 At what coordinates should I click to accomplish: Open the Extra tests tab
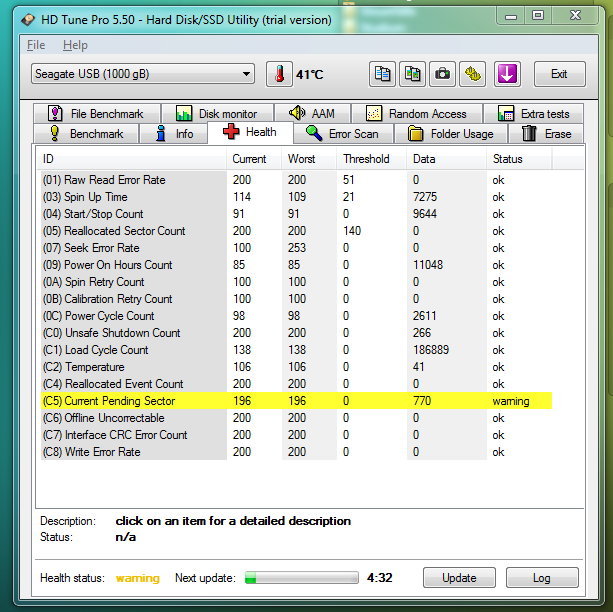point(533,114)
